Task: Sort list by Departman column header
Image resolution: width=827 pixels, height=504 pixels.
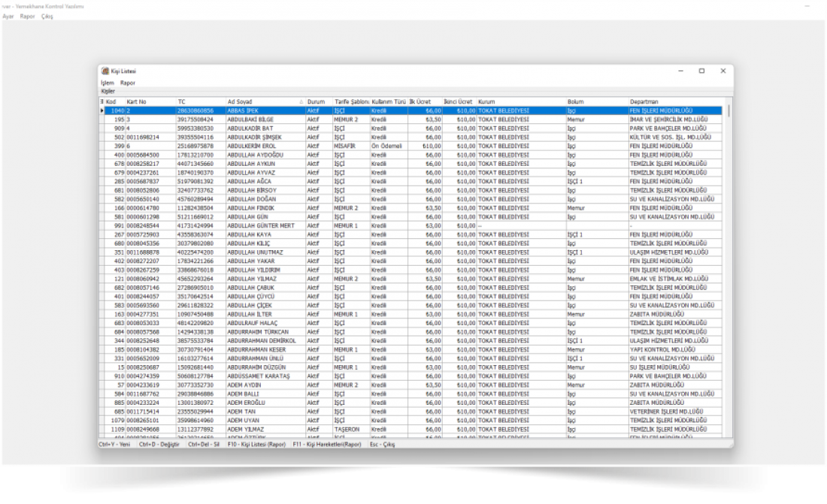Action: [647, 101]
